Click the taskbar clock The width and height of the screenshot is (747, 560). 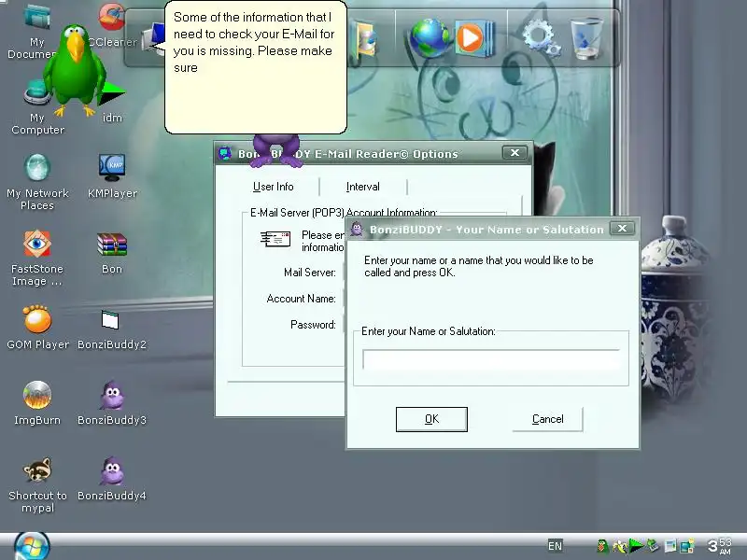click(719, 546)
